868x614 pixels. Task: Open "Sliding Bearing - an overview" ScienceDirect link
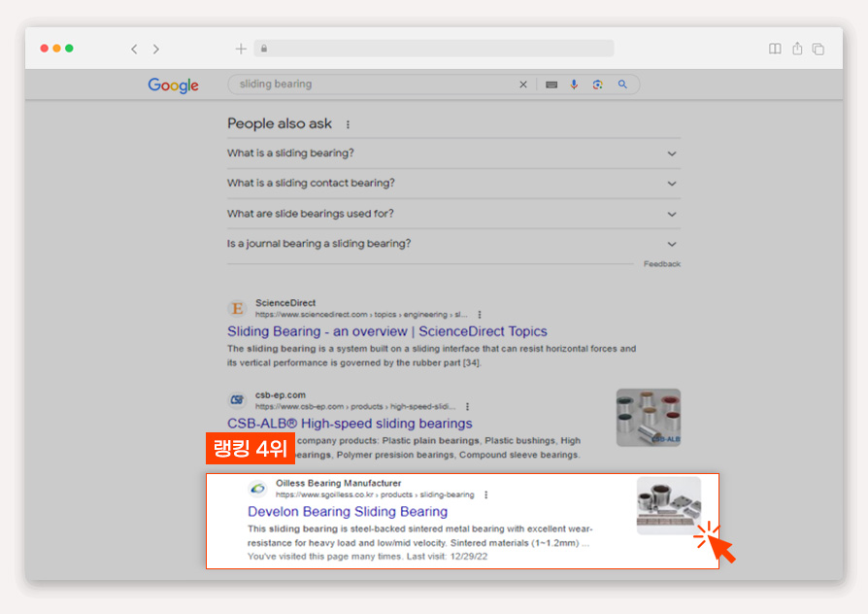coord(387,331)
